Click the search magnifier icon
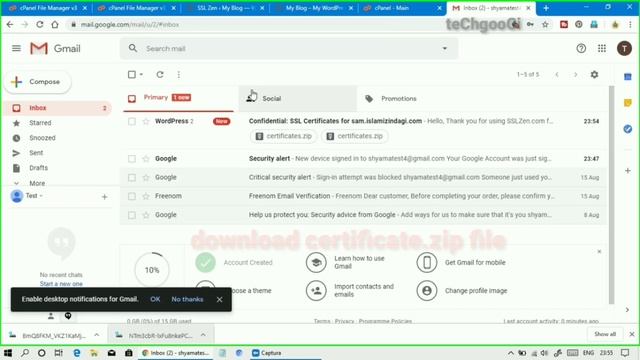 tap(133, 49)
